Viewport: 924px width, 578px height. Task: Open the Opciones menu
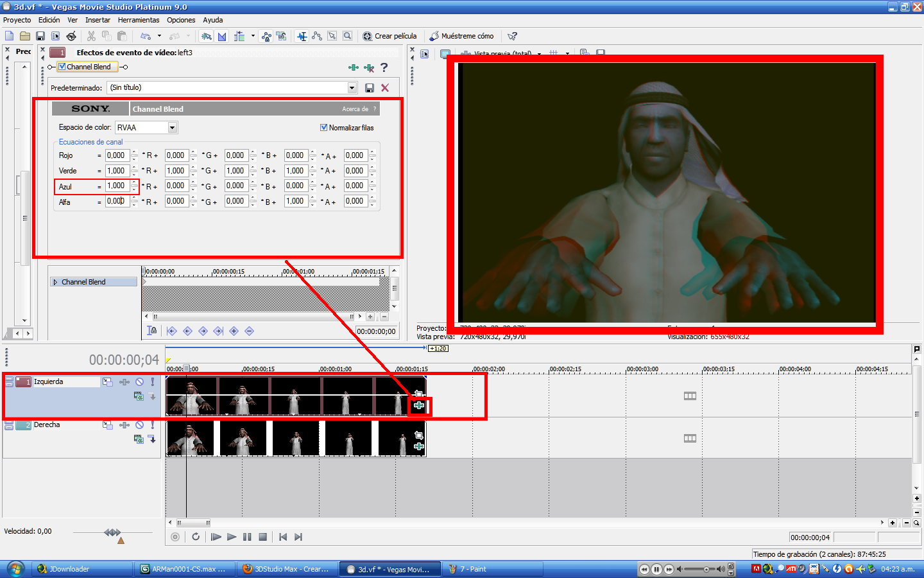tap(182, 20)
